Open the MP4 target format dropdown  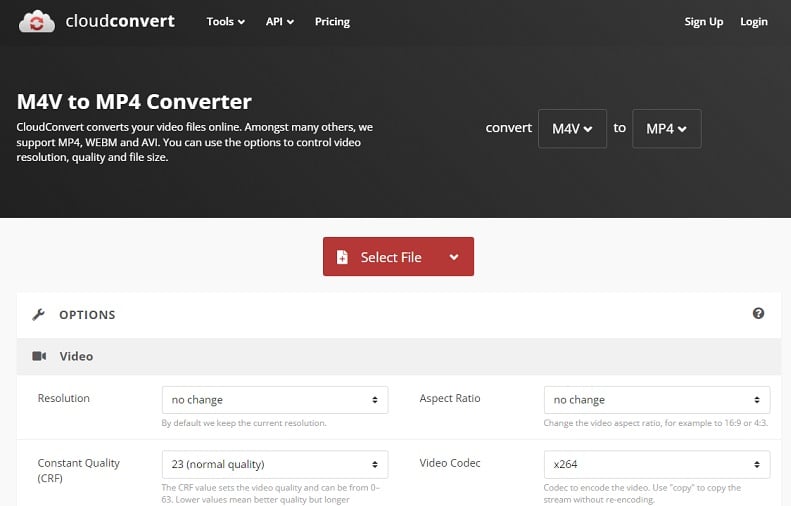[666, 129]
